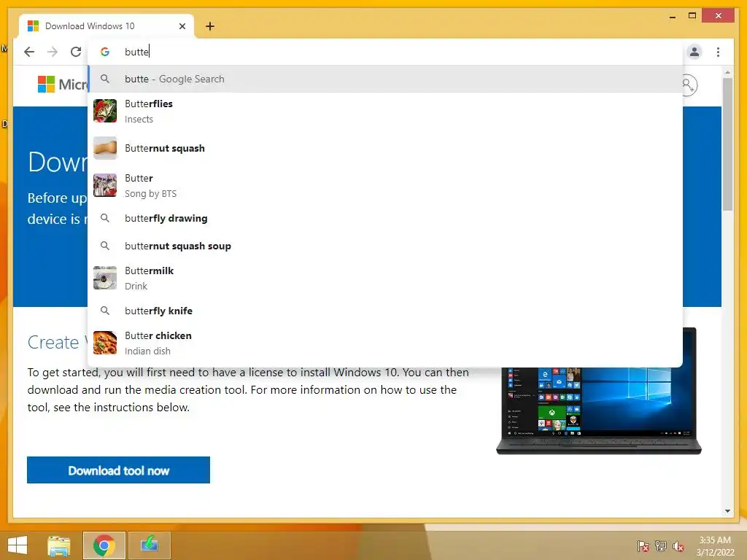Click magnifier icon beside butternut squash soup
747x560 pixels.
105,246
